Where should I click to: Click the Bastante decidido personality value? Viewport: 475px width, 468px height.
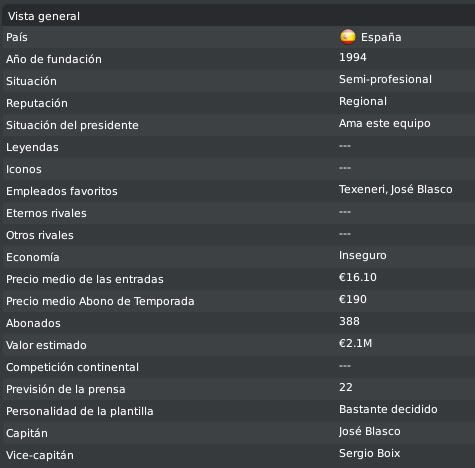pyautogui.click(x=388, y=409)
